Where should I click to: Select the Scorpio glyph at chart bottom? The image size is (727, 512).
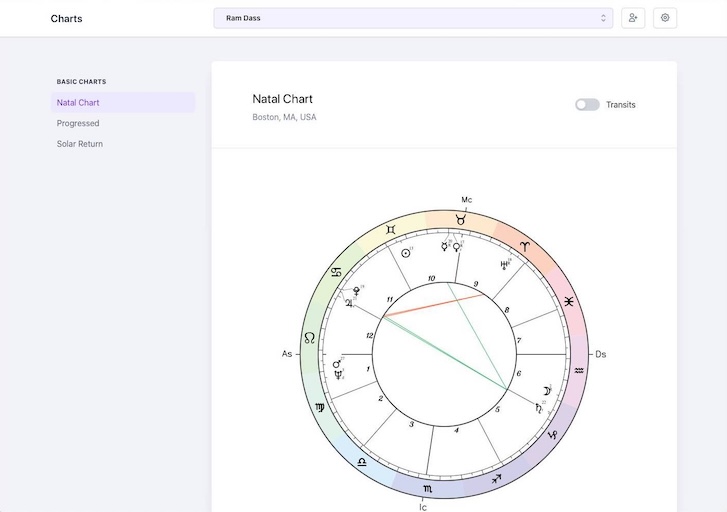click(428, 489)
